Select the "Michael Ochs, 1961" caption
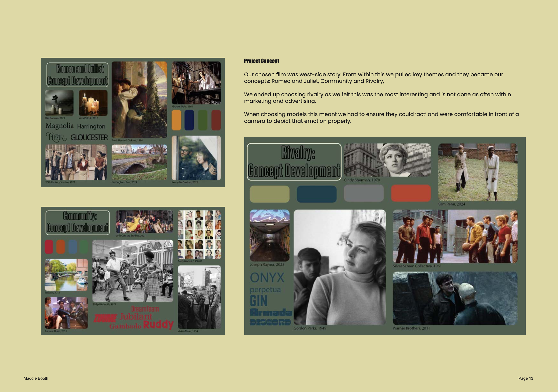558x392 pixels. tap(182, 106)
